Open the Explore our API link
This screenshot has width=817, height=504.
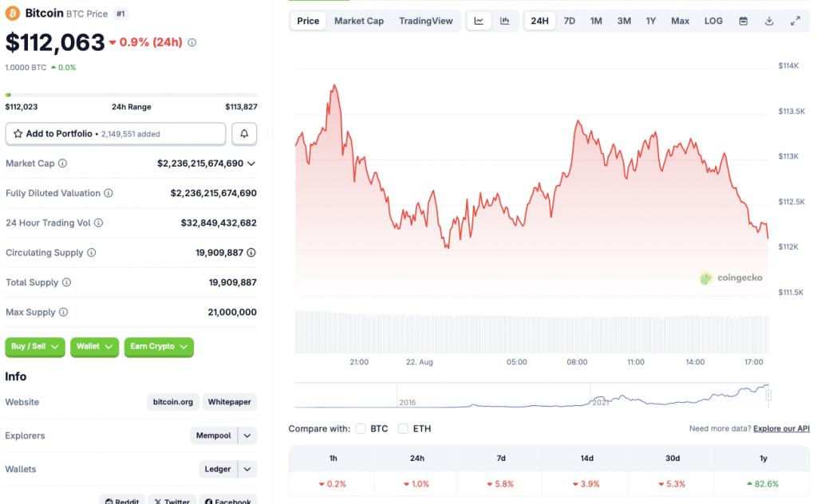[781, 429]
